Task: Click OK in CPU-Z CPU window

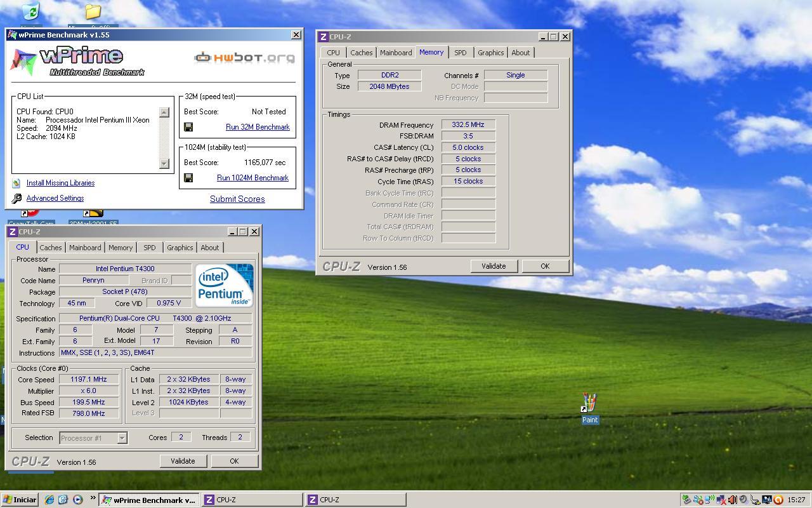Action: 234,461
